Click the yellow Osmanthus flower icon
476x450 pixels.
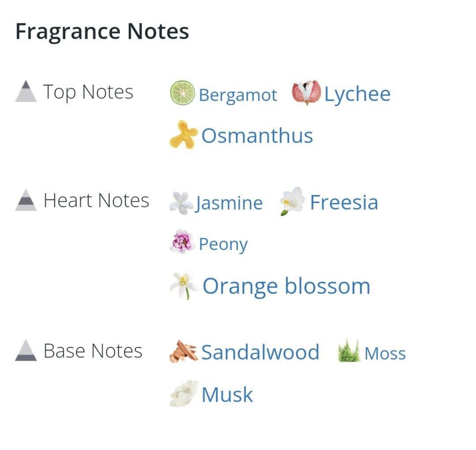(183, 135)
